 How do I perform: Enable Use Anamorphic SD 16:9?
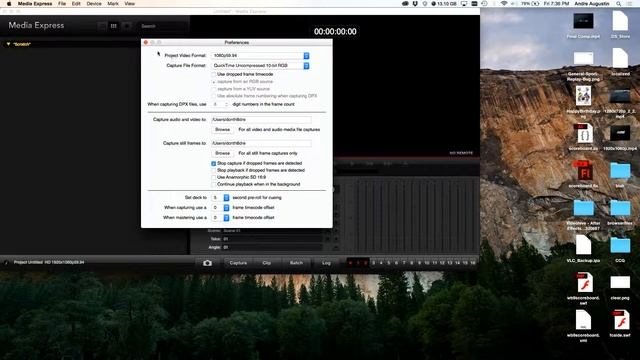[213, 177]
